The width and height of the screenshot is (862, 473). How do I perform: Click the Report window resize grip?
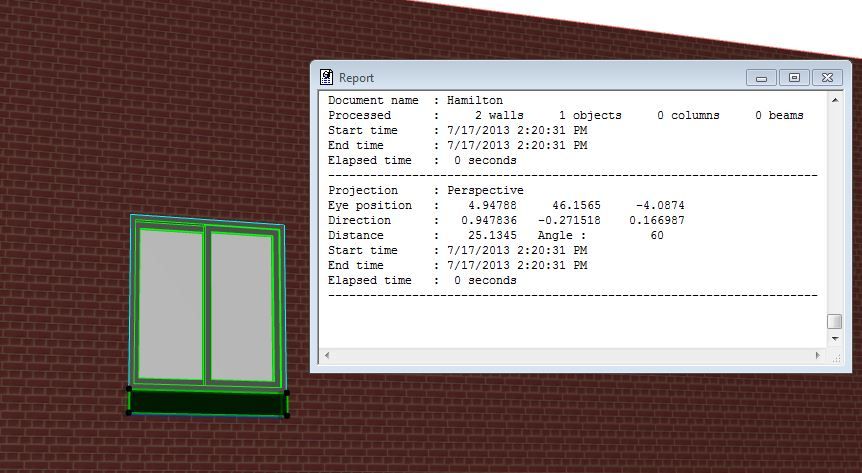pos(836,358)
